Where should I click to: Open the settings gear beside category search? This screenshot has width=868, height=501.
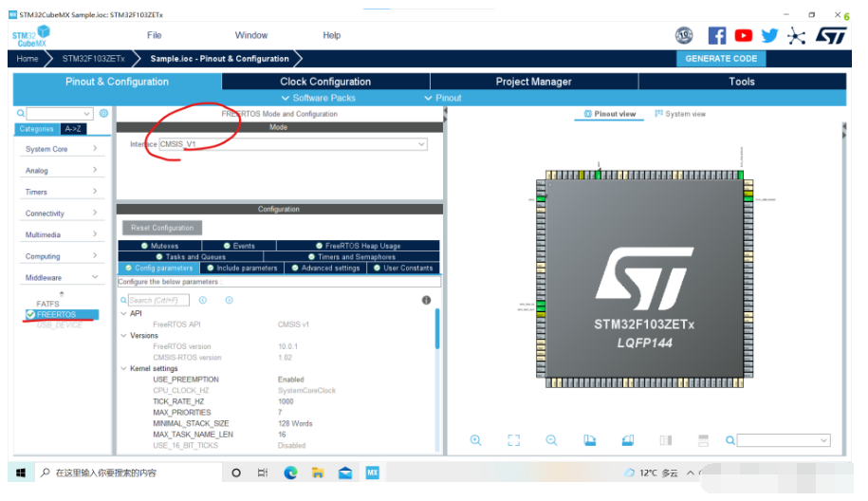pos(104,114)
